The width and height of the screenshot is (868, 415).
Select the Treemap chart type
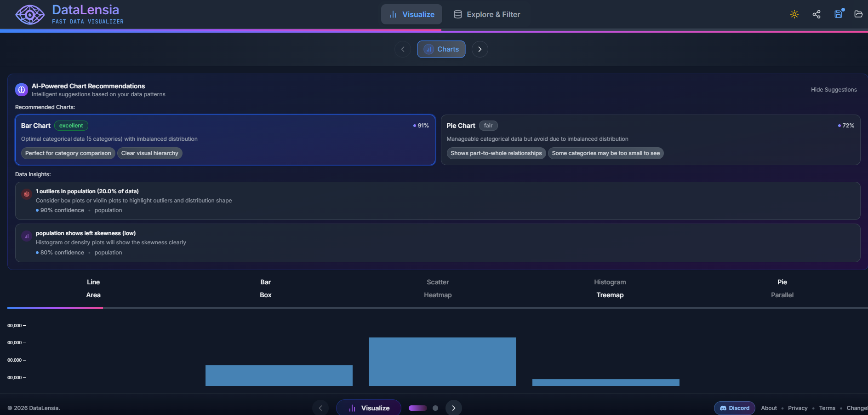coord(610,295)
